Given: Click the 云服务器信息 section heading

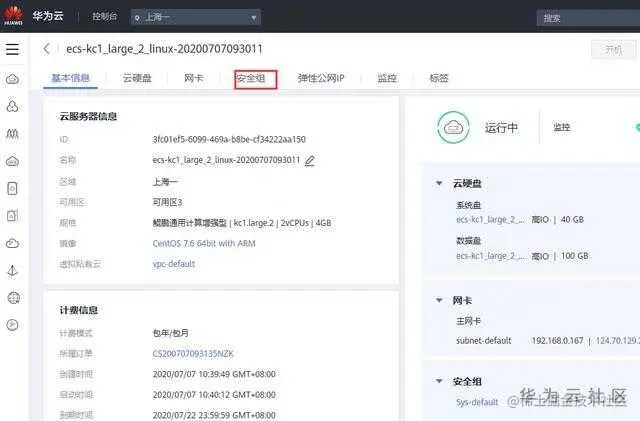Looking at the screenshot, I should click(88, 116).
